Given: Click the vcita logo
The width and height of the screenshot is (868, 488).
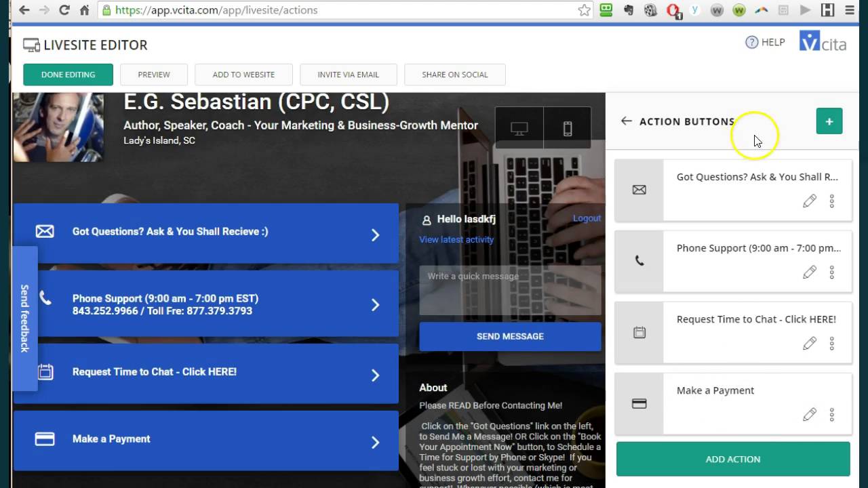Looking at the screenshot, I should (823, 42).
